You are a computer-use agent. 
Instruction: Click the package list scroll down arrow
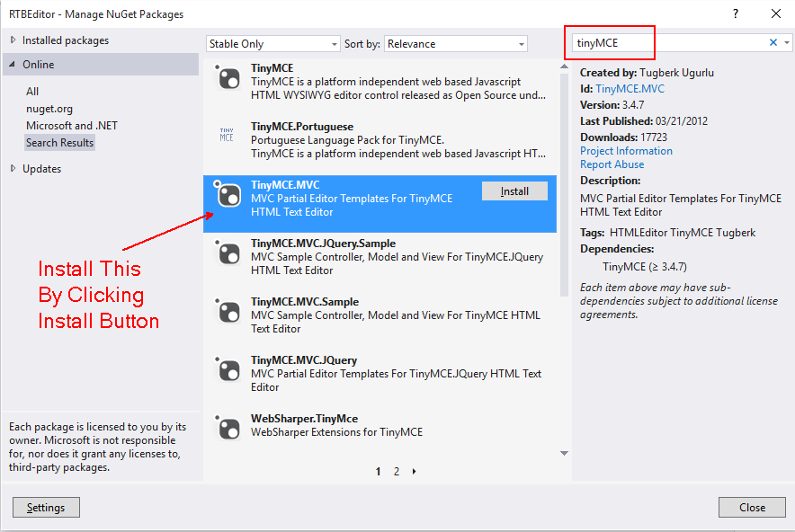(564, 453)
